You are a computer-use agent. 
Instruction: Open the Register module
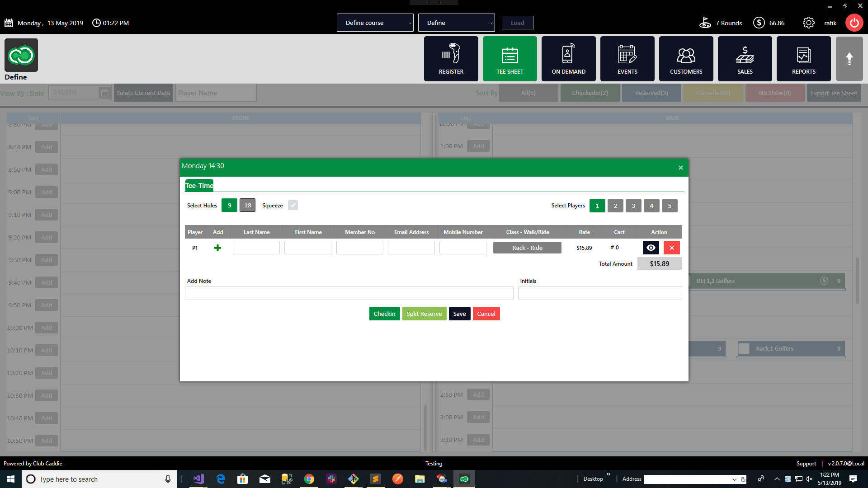coord(451,59)
